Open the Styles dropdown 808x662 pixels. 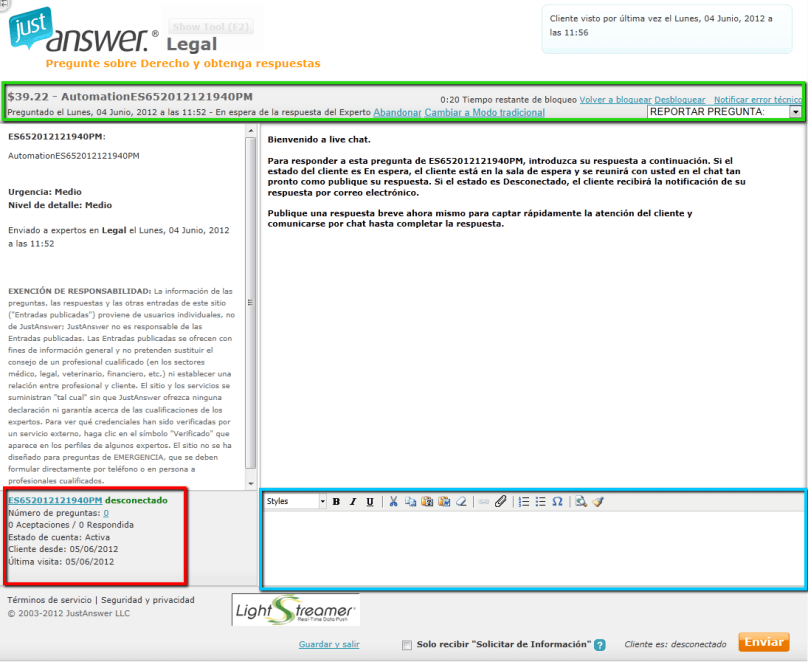pos(295,502)
